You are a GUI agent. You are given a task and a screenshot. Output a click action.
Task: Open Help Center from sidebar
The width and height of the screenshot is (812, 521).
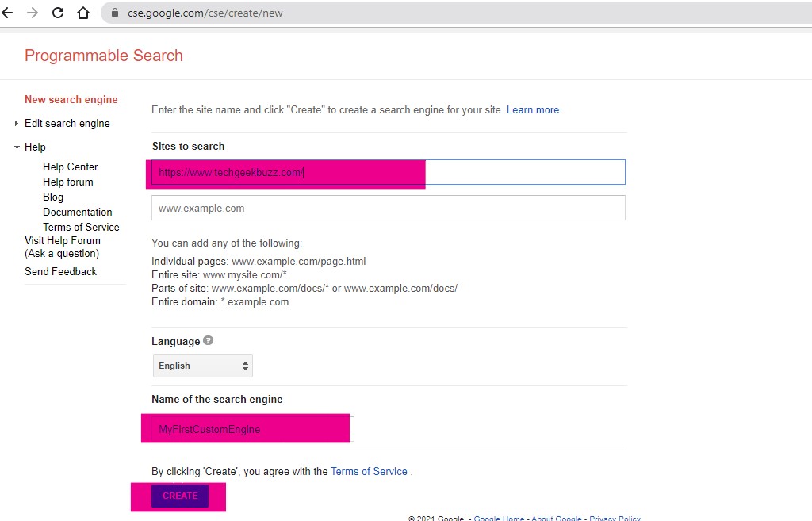tap(70, 167)
